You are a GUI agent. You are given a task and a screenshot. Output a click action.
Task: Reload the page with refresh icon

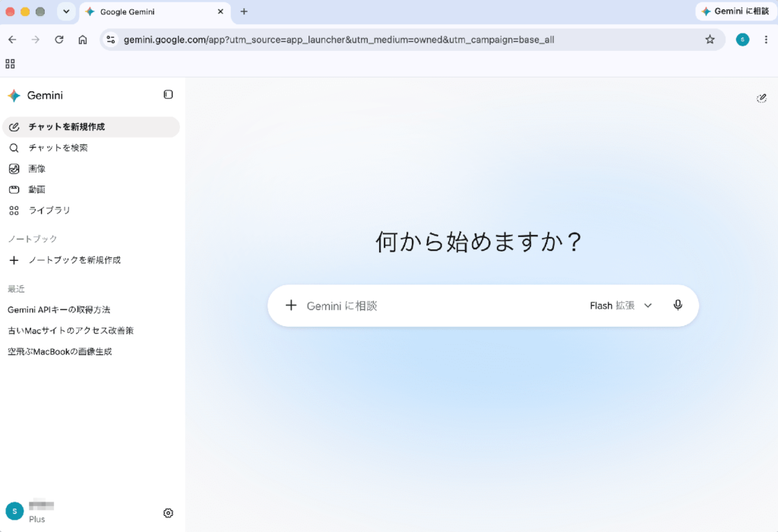(x=59, y=40)
